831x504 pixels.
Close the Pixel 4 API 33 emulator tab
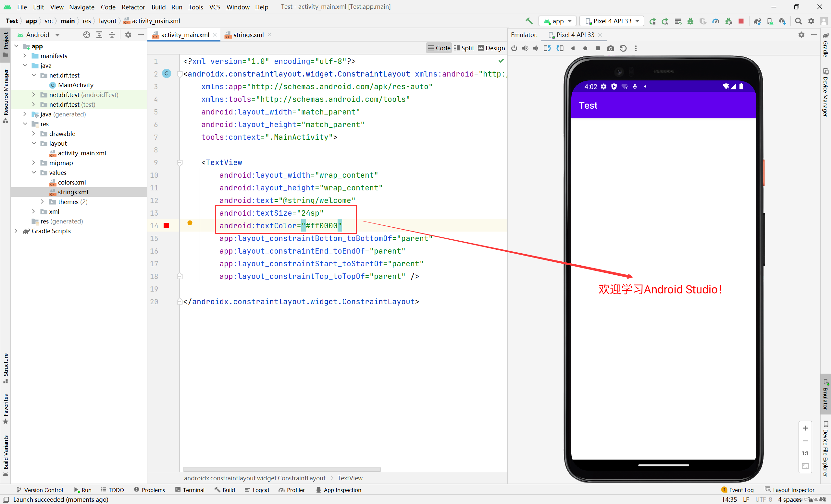click(x=600, y=35)
